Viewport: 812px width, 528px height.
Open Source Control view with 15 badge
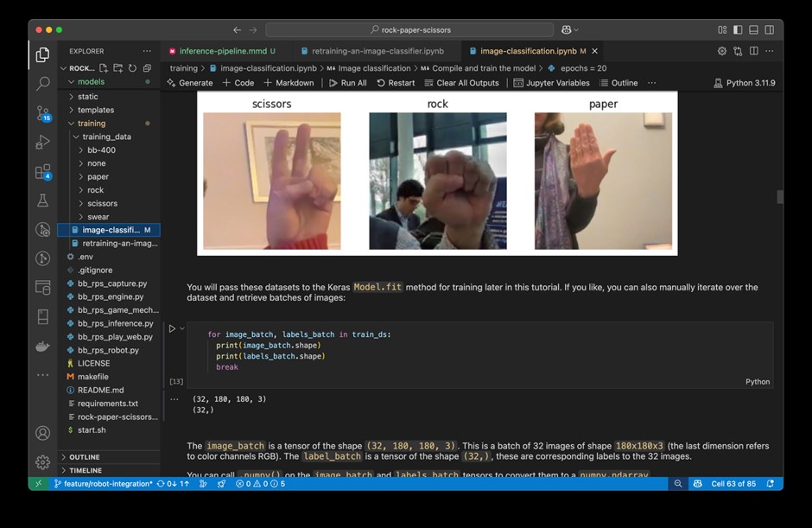tap(42, 112)
